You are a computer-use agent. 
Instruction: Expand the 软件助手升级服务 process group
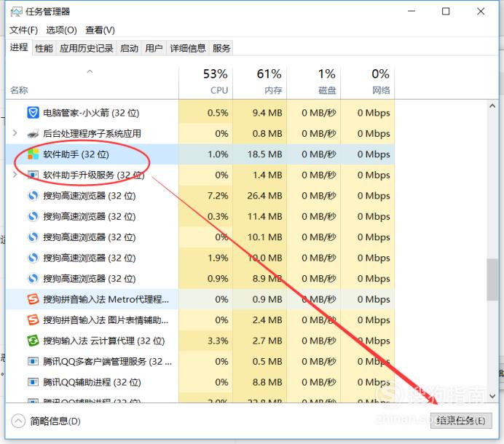coord(15,175)
